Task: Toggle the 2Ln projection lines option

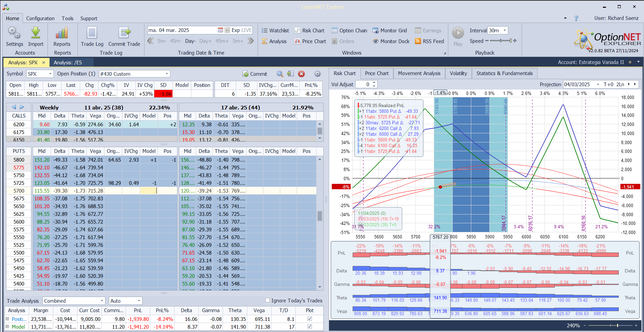Action: (620, 85)
